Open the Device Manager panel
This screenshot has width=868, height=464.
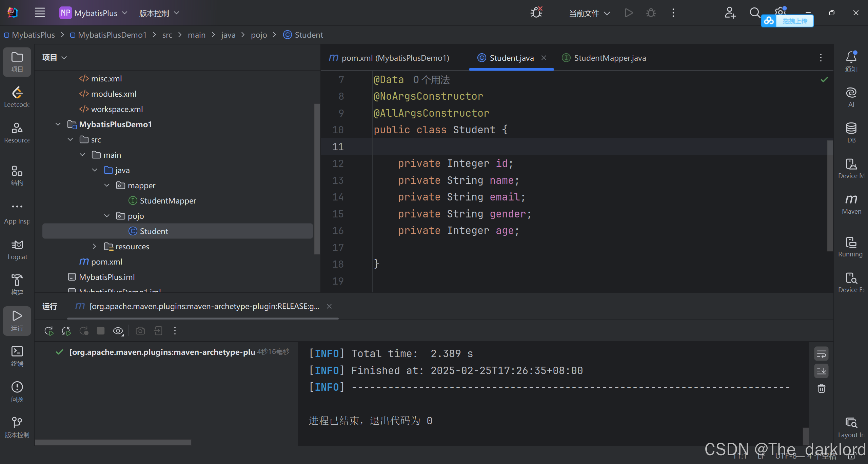[x=850, y=168]
